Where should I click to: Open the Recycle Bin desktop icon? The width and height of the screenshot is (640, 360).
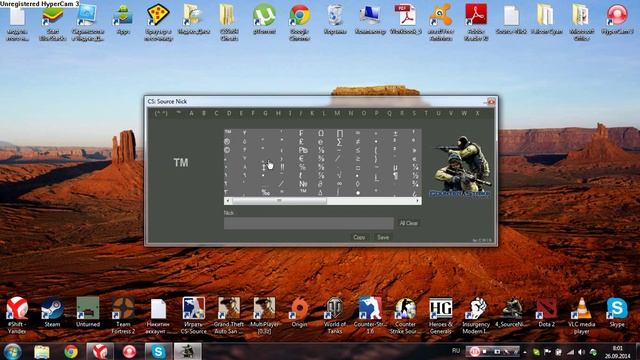click(x=335, y=19)
